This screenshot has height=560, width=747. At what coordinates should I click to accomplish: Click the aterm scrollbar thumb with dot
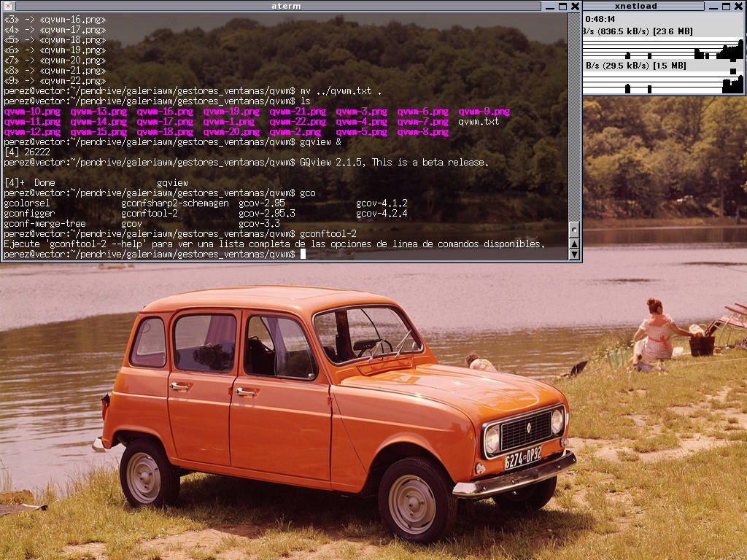[574, 230]
